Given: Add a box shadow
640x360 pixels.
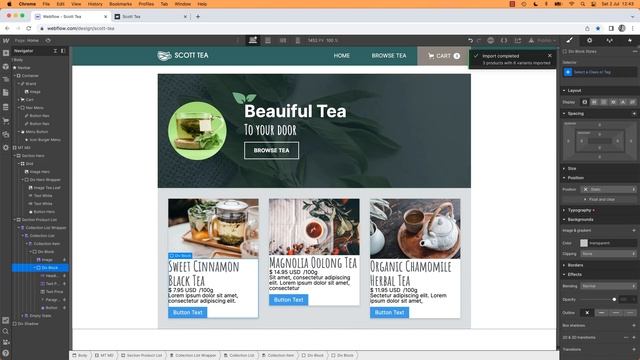Looking at the screenshot, I should (634, 326).
